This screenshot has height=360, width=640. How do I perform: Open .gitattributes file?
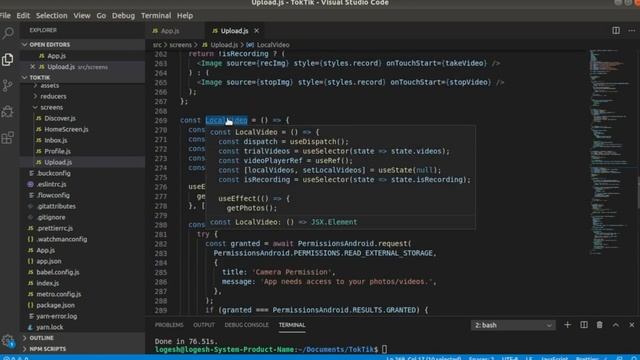83,207
